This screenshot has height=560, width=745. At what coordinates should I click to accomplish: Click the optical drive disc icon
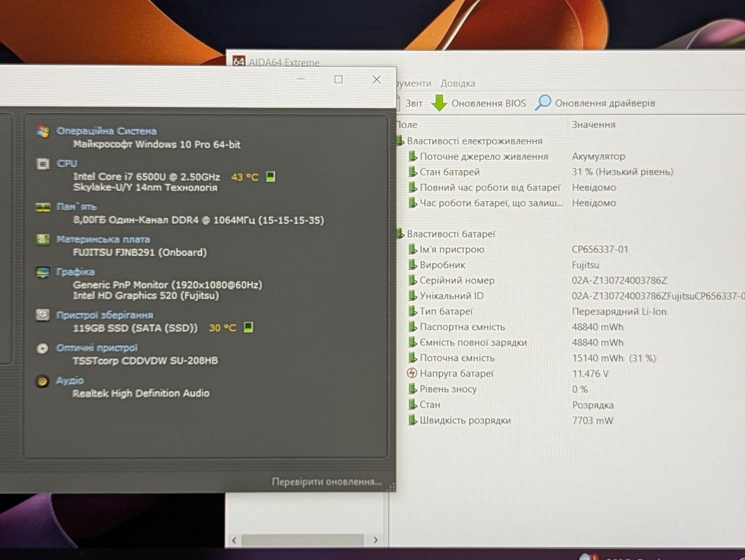(42, 348)
